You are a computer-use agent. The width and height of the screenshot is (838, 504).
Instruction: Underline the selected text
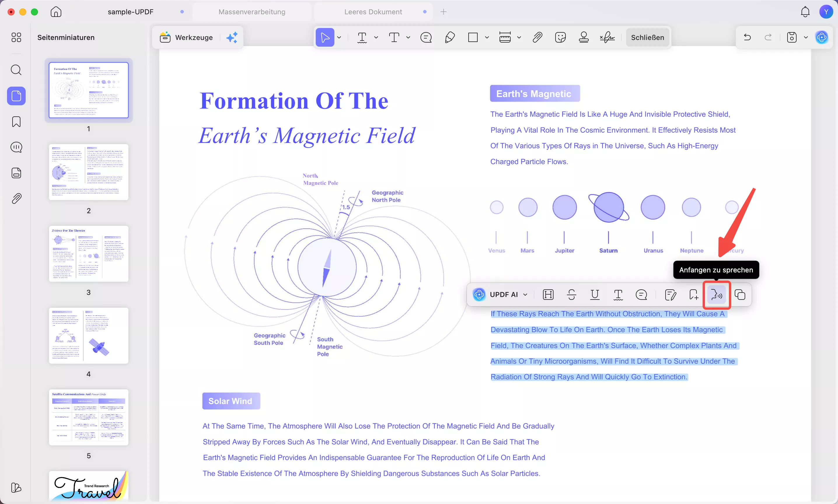point(594,295)
